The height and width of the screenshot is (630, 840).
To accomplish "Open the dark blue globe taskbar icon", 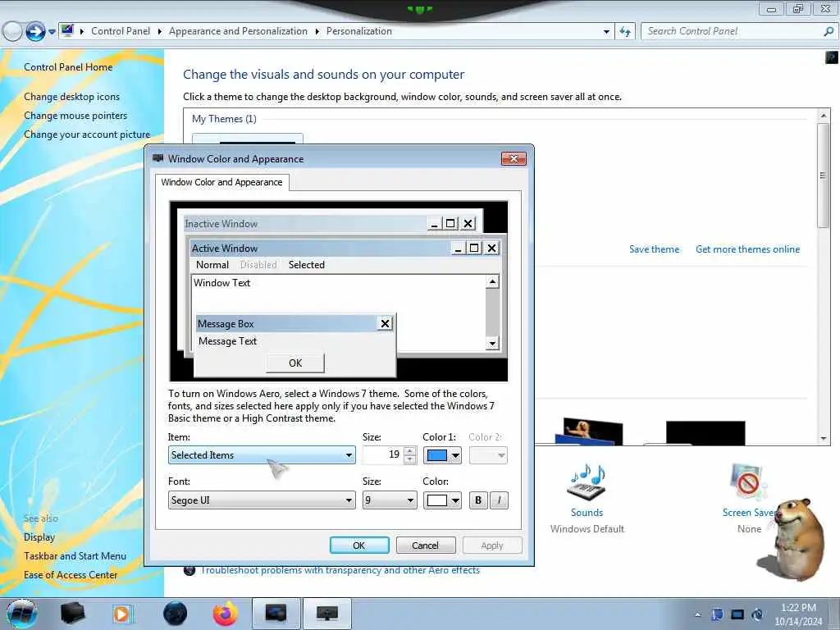I will click(x=176, y=614).
